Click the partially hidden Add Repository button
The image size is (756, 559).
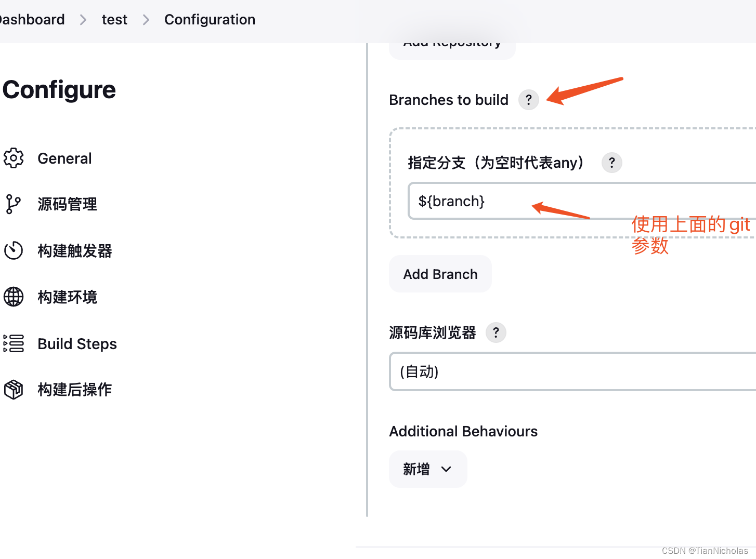452,49
